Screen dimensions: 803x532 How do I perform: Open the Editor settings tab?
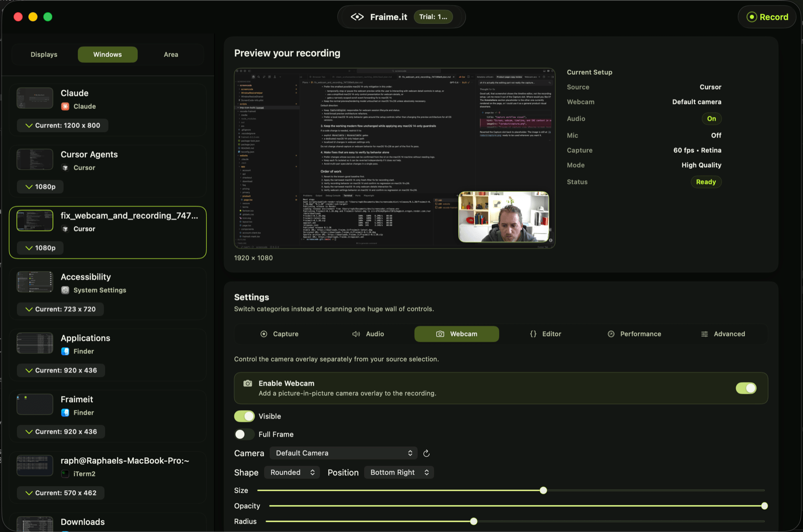(545, 334)
